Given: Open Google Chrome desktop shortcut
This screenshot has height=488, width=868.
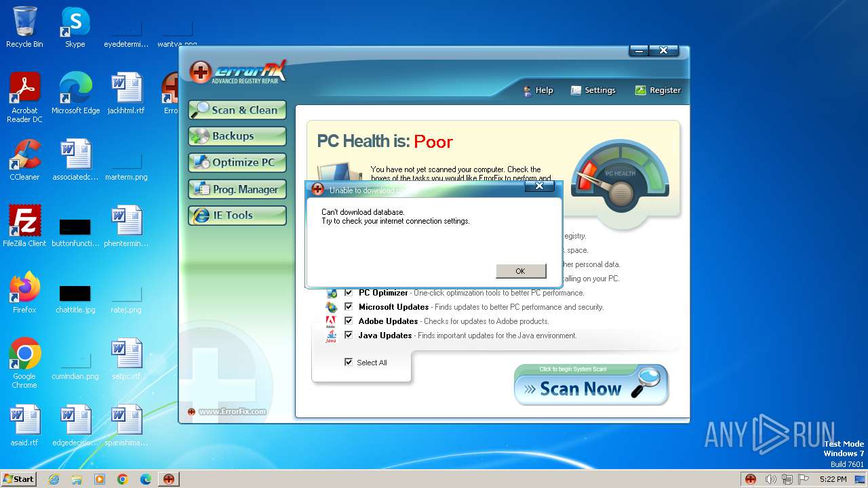Looking at the screenshot, I should click(24, 363).
